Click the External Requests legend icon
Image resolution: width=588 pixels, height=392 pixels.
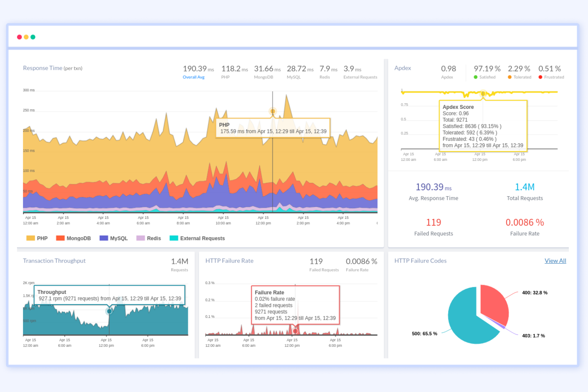(x=173, y=238)
